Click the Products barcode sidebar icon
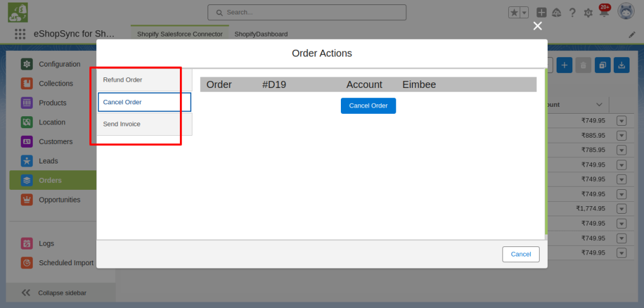 [26, 102]
